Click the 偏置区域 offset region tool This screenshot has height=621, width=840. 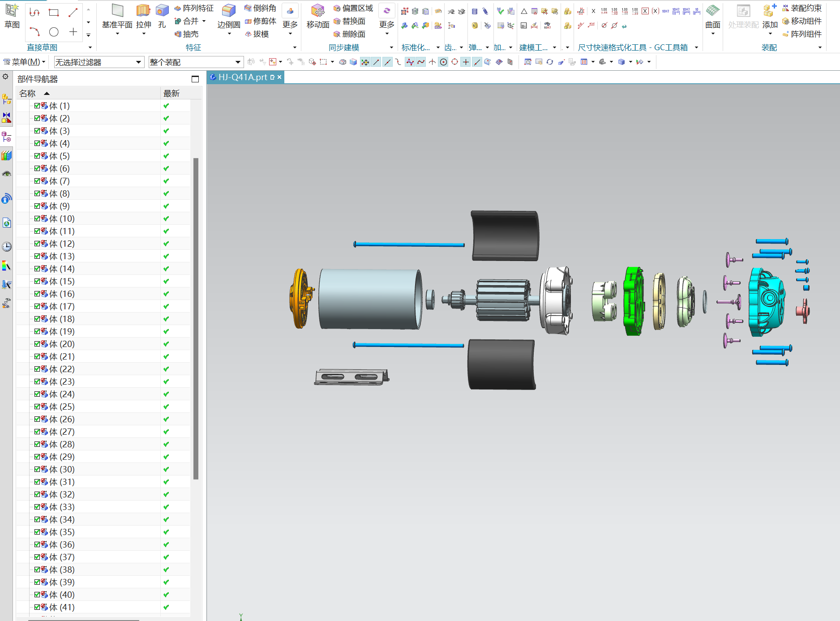point(353,8)
